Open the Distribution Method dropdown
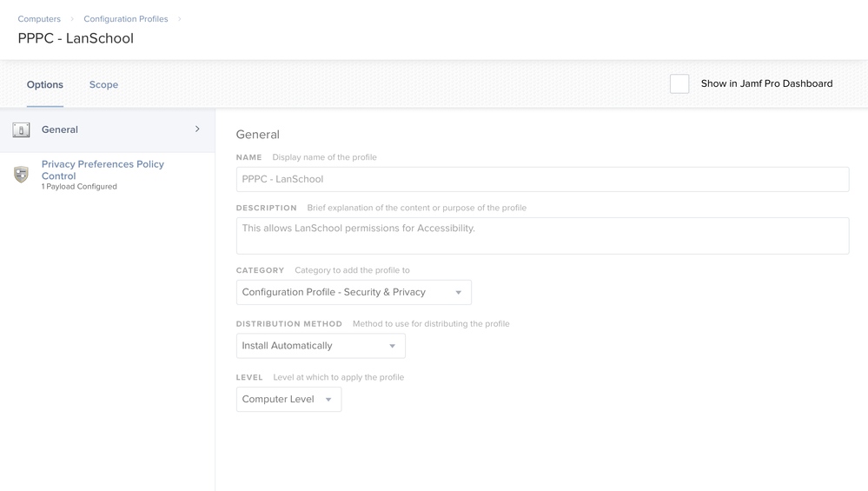868x491 pixels. click(321, 346)
